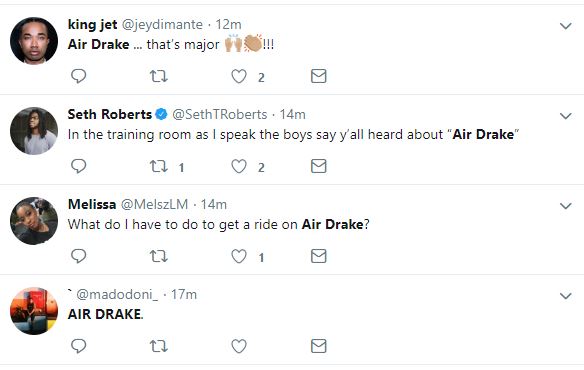
Task: Open @SethTRoberts profile handle link
Action: pos(219,114)
